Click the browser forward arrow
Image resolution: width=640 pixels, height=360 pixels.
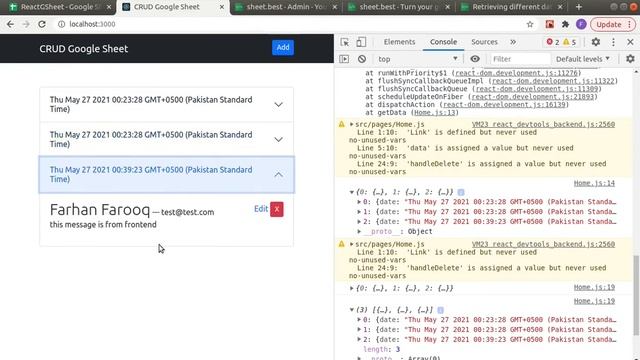[26, 24]
